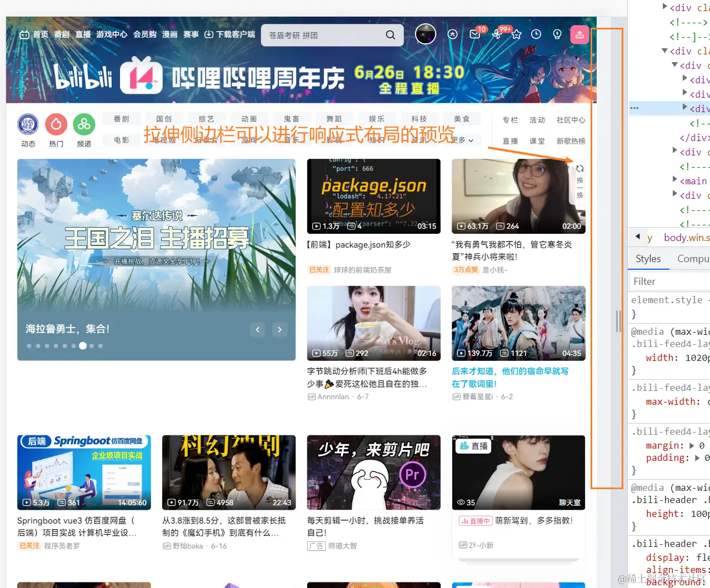Click the pink upload button
This screenshot has height=588, width=710.
(x=579, y=34)
